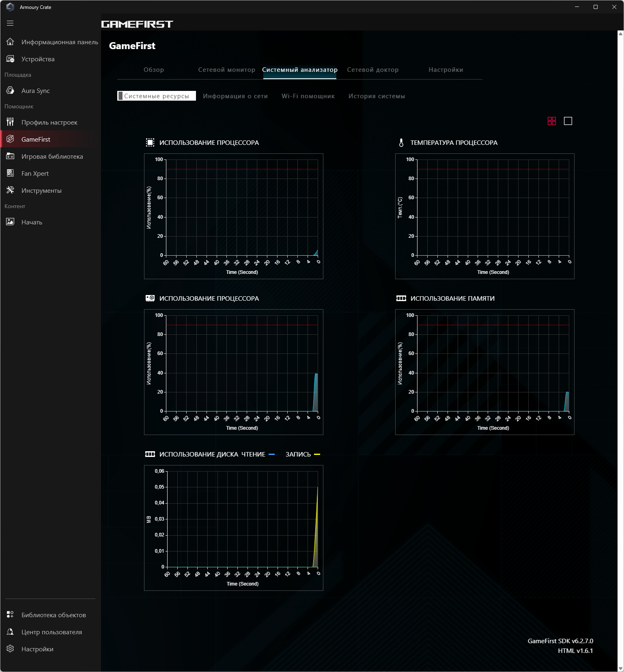Click the ЧТЕНИЕ blue legend marker
Viewport: 624px width, 672px height.
pos(272,454)
